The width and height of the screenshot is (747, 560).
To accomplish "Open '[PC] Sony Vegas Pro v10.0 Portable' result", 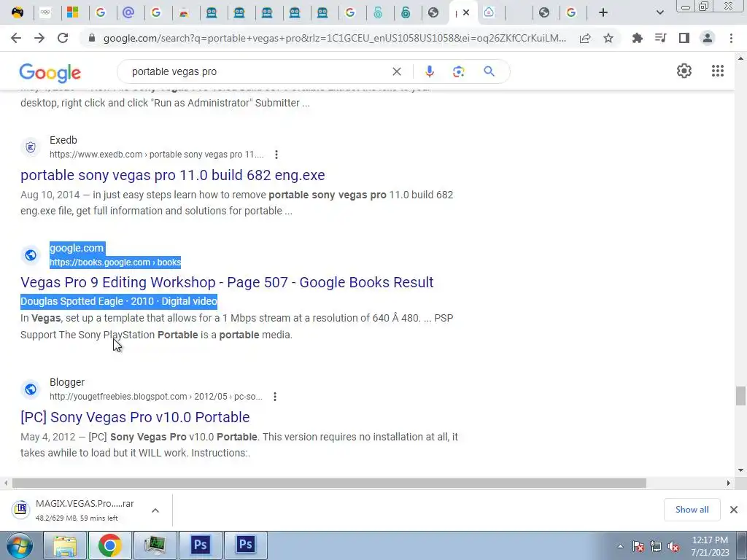I will point(135,416).
